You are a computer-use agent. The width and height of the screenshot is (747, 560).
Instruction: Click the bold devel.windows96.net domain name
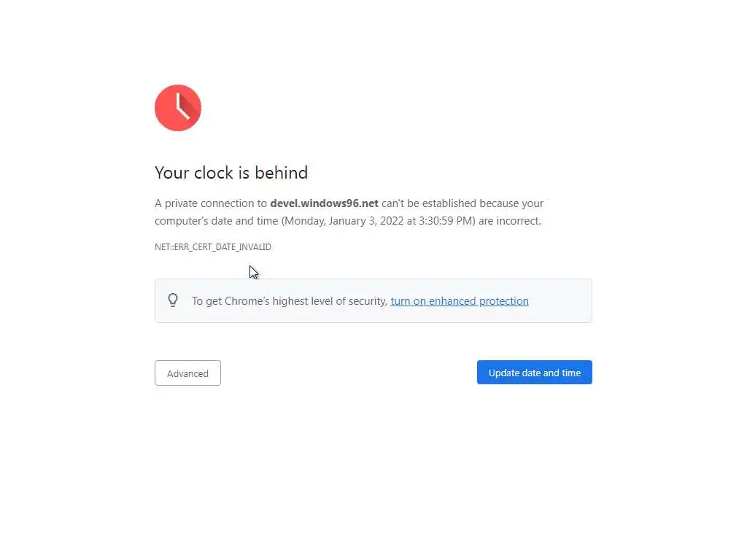point(324,203)
